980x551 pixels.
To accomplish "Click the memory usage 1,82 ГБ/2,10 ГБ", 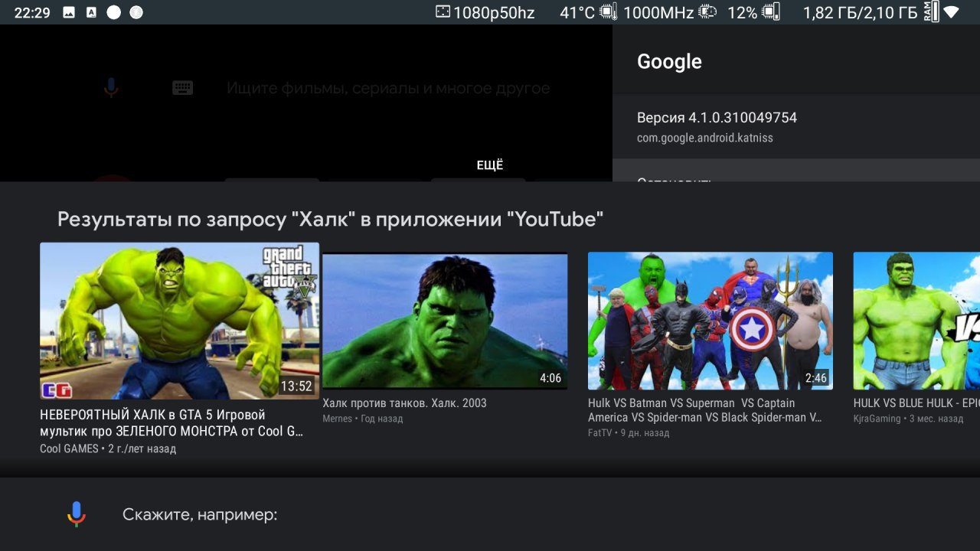I will [x=860, y=12].
